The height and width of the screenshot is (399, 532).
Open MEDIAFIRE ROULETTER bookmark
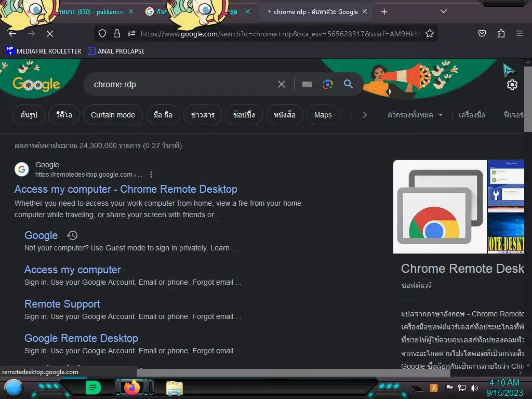(x=44, y=51)
